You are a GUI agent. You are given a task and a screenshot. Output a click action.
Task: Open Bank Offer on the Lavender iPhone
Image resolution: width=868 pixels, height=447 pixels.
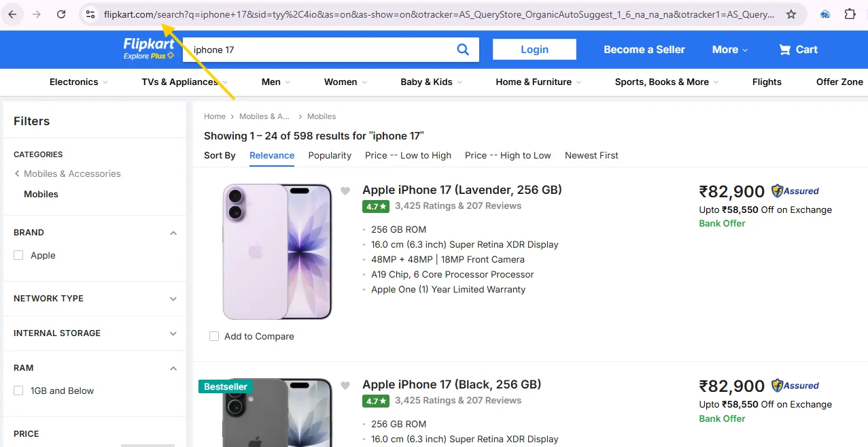722,223
